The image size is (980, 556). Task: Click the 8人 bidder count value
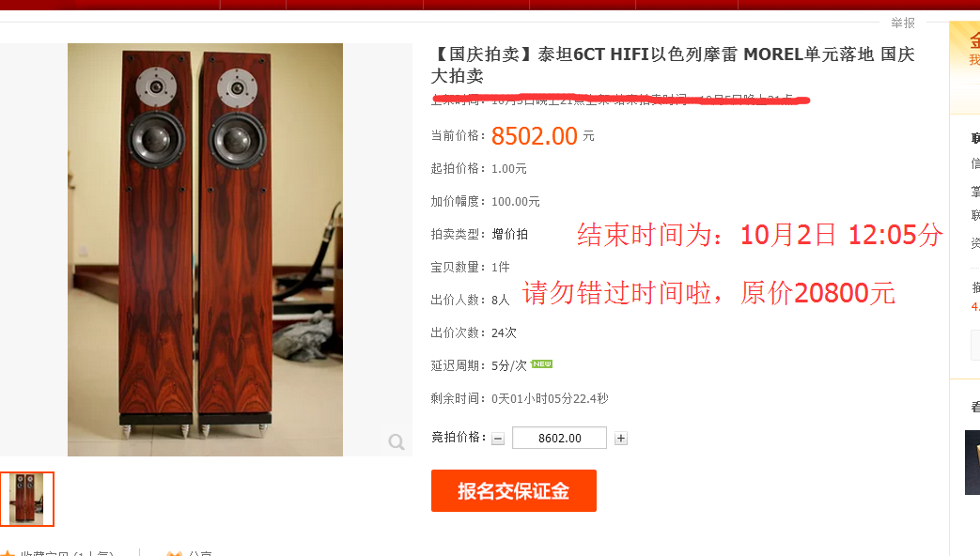pos(500,300)
